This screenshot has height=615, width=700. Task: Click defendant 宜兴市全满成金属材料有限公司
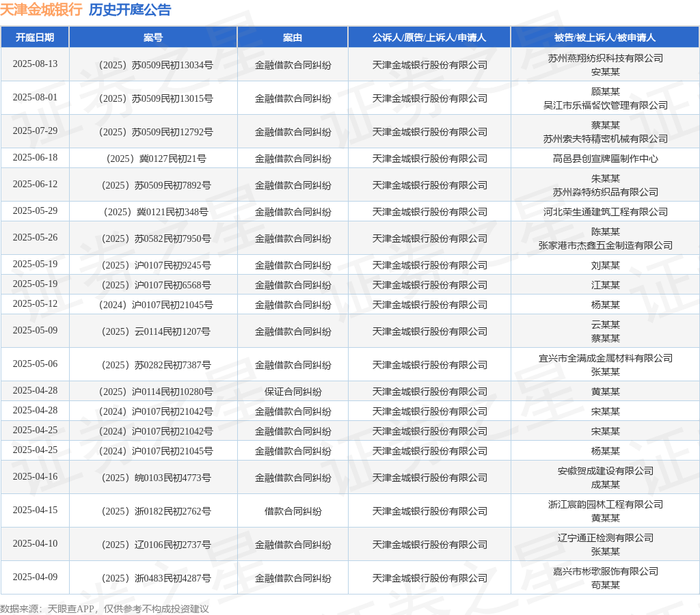pyautogui.click(x=606, y=358)
